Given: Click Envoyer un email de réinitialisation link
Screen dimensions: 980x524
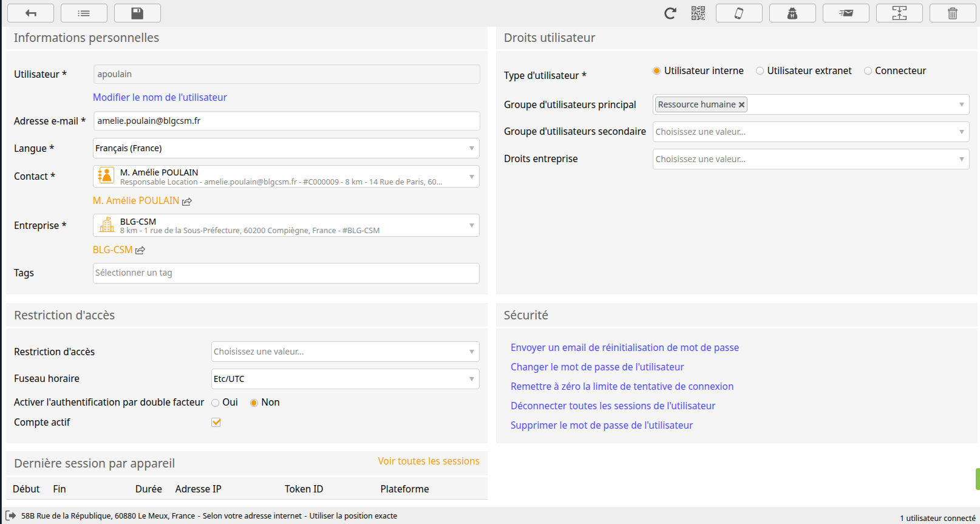Looking at the screenshot, I should [x=625, y=347].
